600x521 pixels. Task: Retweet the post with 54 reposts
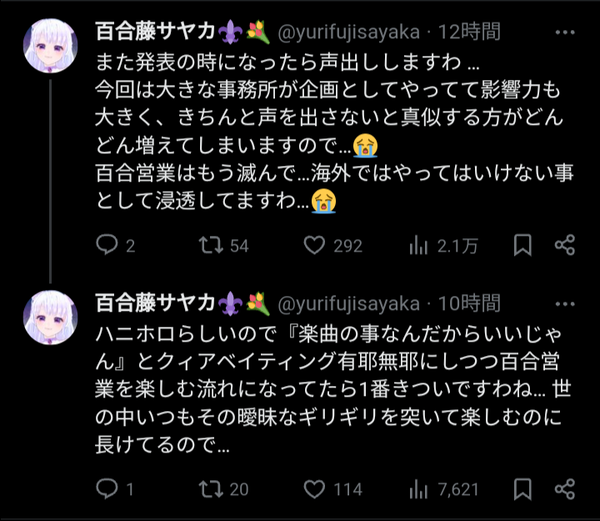(223, 245)
